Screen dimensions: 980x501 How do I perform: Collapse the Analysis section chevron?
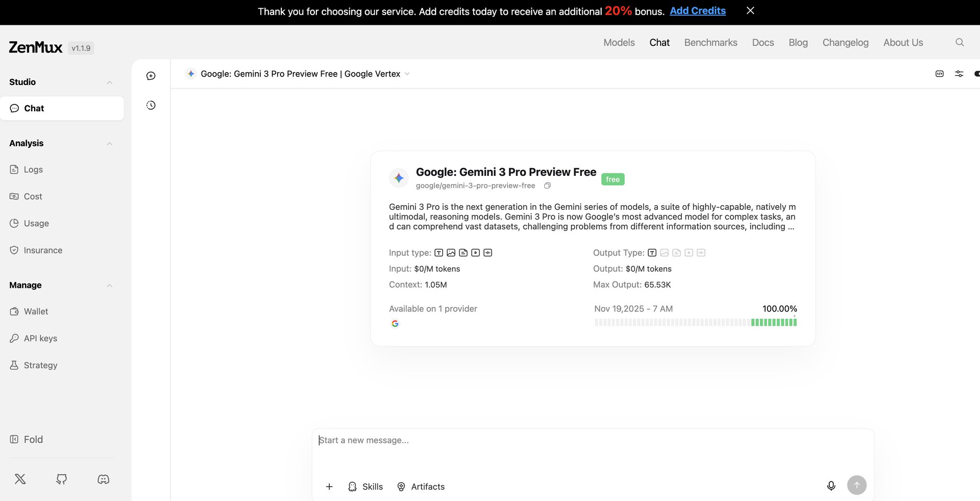pos(110,144)
